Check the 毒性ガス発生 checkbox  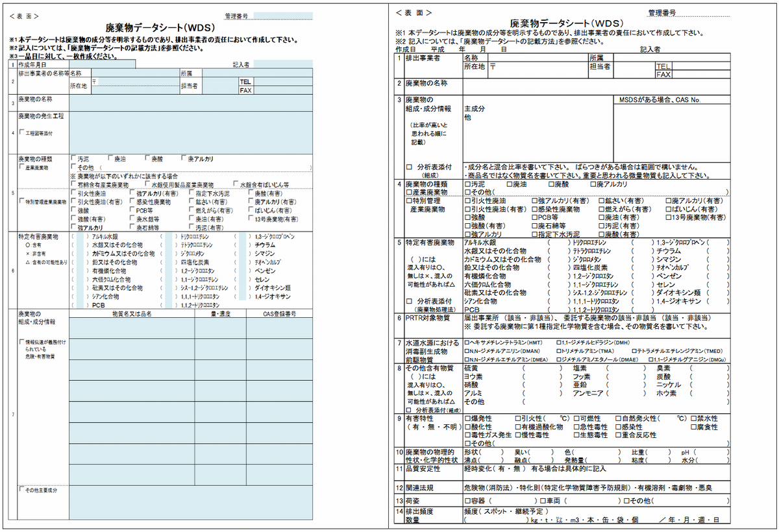[x=467, y=435]
